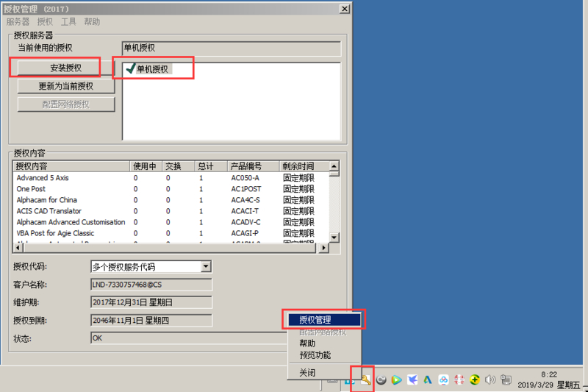Click the gold key license tray icon
This screenshot has width=588, height=392.
click(365, 379)
